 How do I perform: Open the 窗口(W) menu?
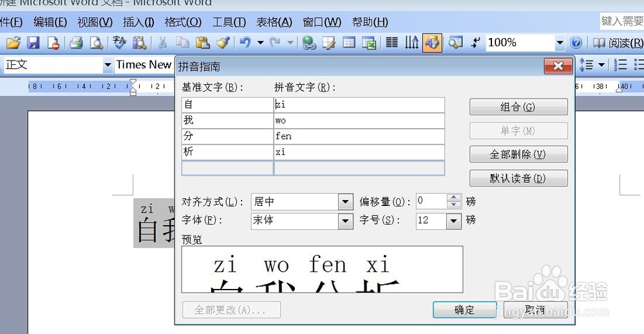[321, 22]
